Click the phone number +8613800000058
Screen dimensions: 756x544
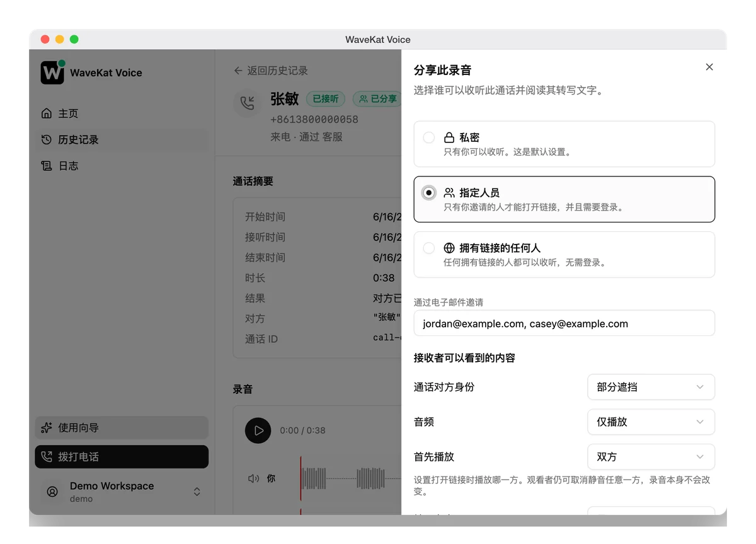tap(314, 119)
